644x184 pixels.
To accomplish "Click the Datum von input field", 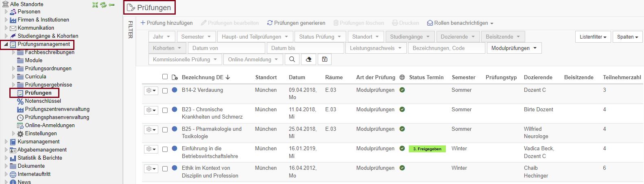I will coord(227,48).
